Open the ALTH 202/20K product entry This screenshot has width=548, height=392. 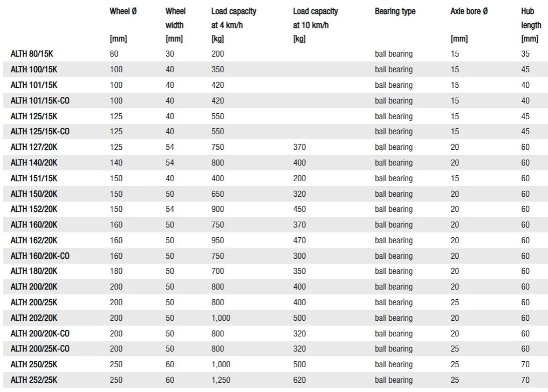point(34,318)
